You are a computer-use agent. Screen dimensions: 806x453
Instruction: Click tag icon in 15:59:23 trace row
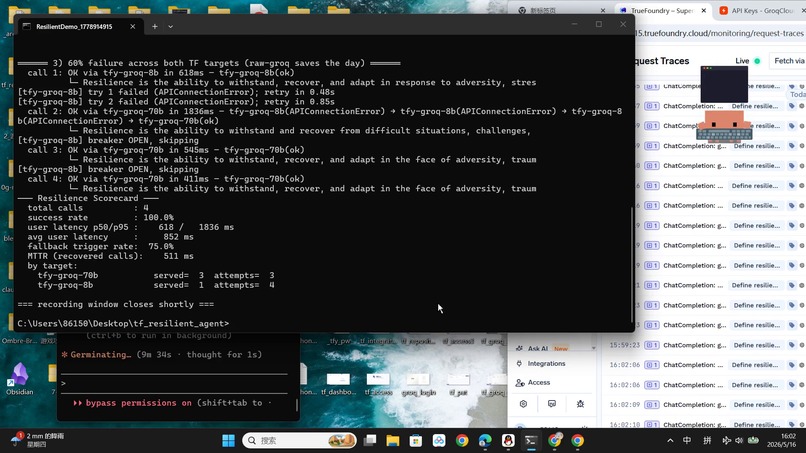[x=792, y=345]
